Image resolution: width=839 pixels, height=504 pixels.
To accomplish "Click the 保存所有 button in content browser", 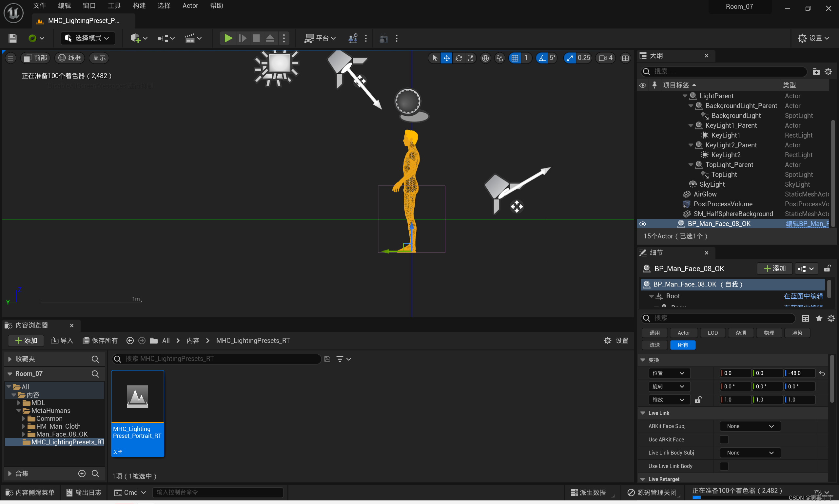I will [x=100, y=341].
